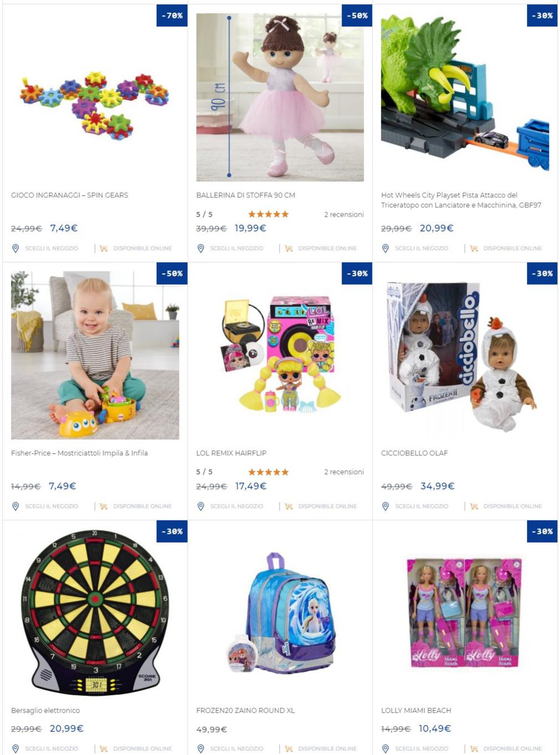
Task: Click location pin icon under Spin Gears
Action: 15,248
